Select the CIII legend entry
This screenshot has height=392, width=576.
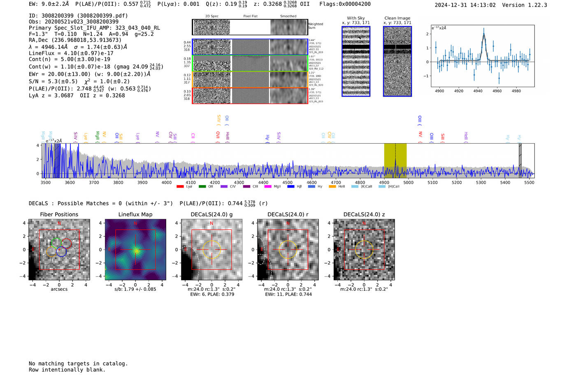pyautogui.click(x=250, y=187)
